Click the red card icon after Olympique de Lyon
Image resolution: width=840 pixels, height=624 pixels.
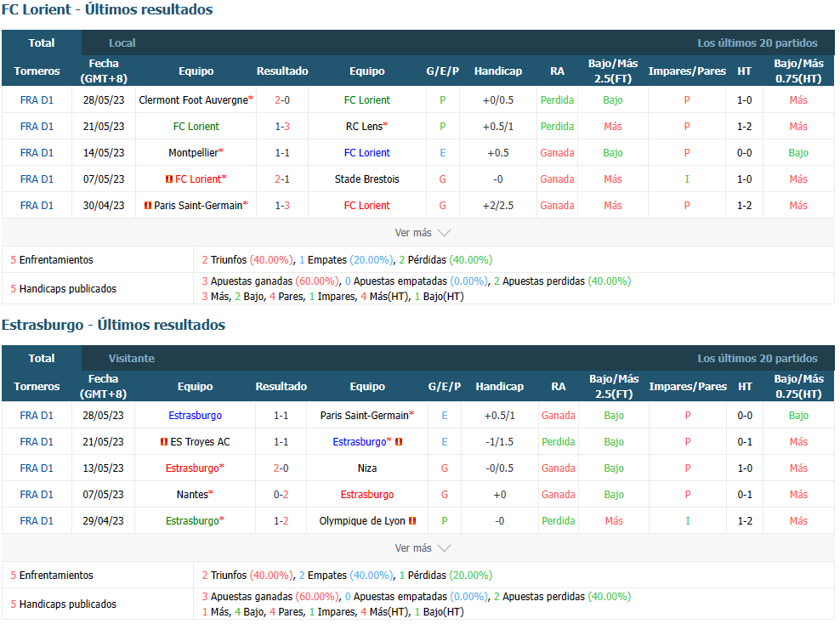412,520
